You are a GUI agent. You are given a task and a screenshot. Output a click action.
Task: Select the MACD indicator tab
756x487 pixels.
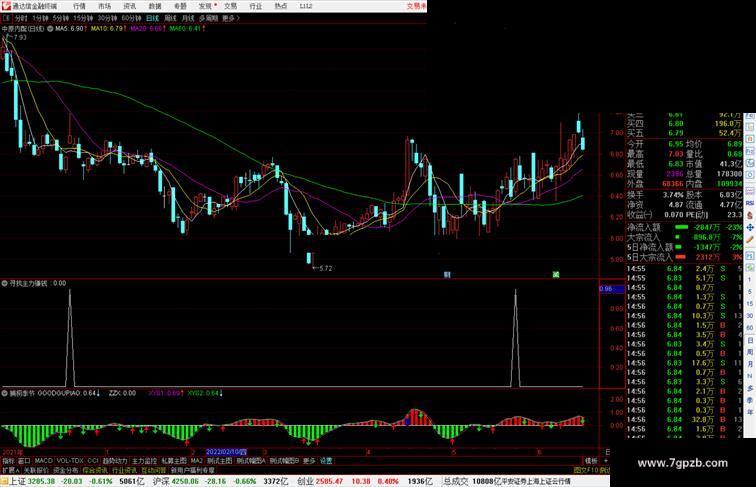[43, 461]
